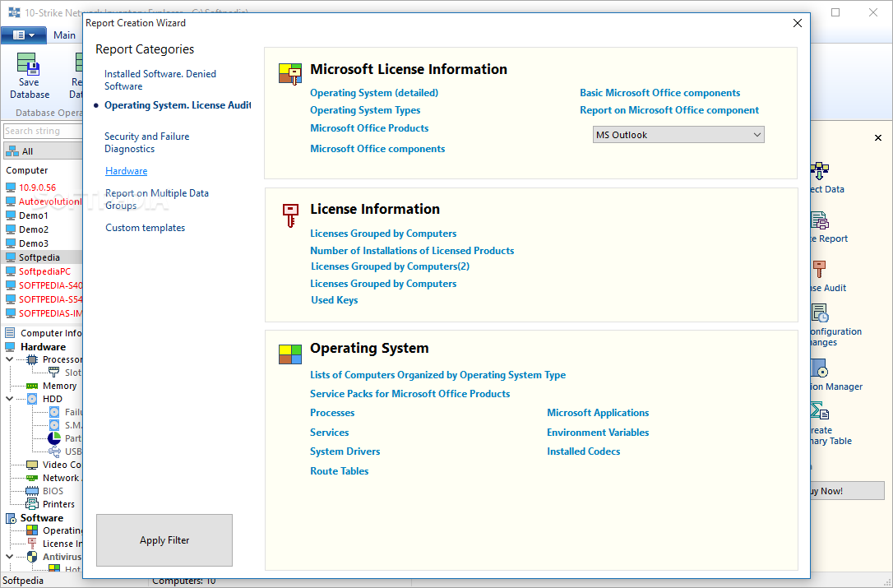Click the Operating System section windows icon
Screen dimensions: 893x588
click(x=290, y=354)
